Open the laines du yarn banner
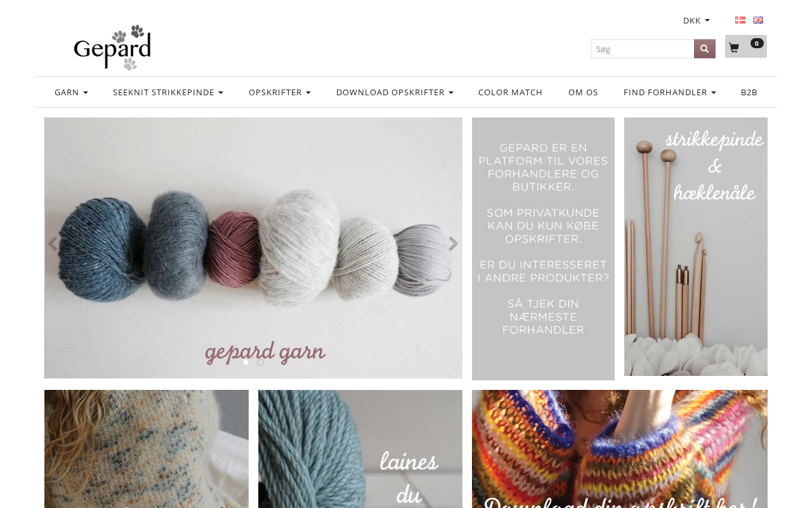Viewport: 812px width, 508px height. tap(360, 449)
